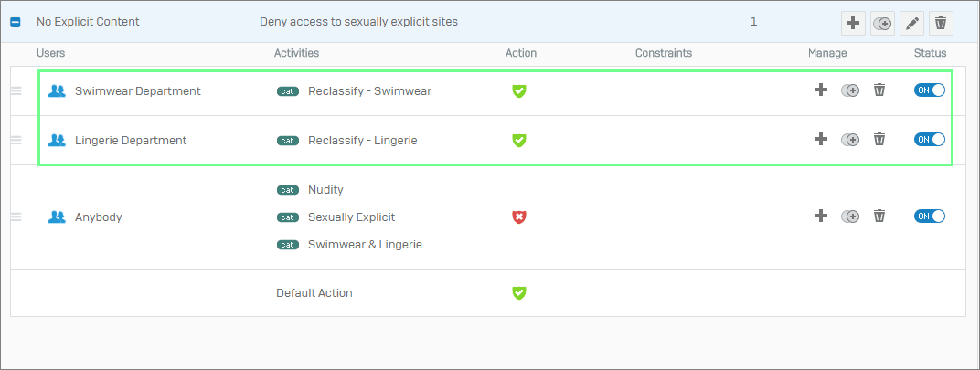Collapse the No Explicit Content policy
This screenshot has width=980, height=370.
(16, 23)
